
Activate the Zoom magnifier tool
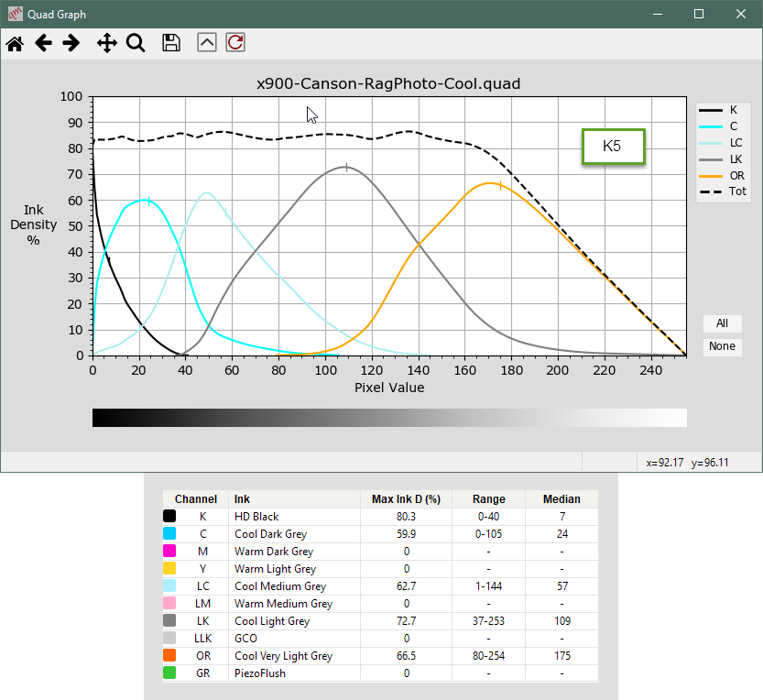pyautogui.click(x=136, y=43)
